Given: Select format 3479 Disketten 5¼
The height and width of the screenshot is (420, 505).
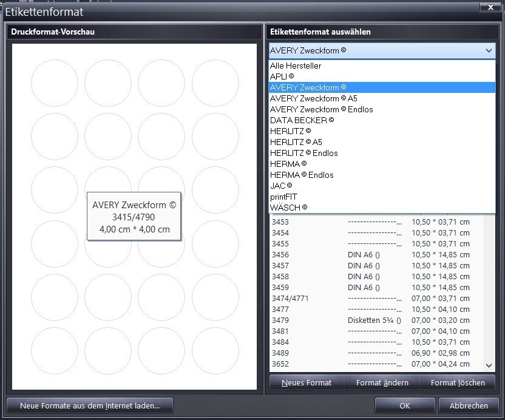Looking at the screenshot, I should [x=376, y=320].
